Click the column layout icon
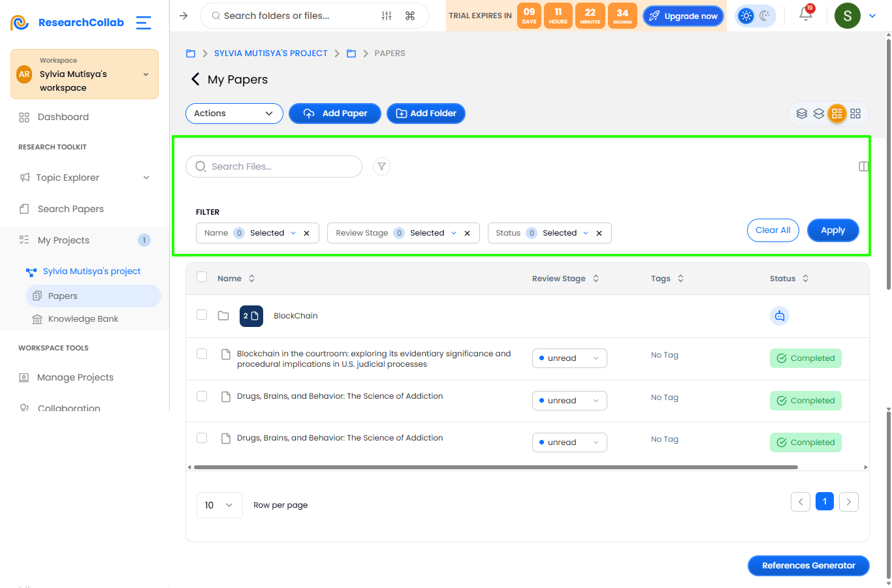This screenshot has height=588, width=892. 863,166
